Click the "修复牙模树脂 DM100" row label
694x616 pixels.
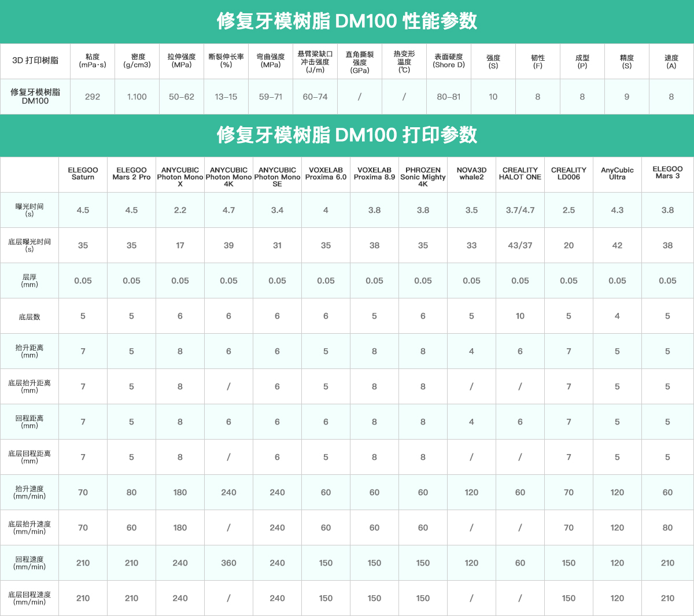click(35, 96)
